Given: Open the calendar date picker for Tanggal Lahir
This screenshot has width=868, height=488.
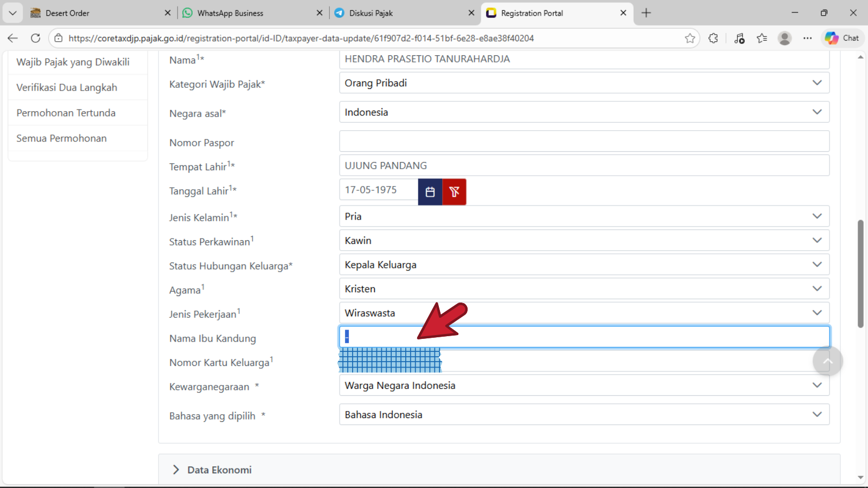Looking at the screenshot, I should (430, 192).
